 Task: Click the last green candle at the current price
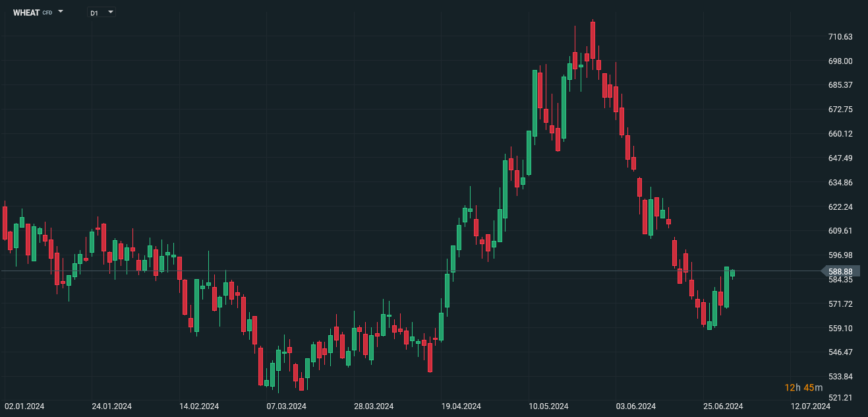point(732,273)
